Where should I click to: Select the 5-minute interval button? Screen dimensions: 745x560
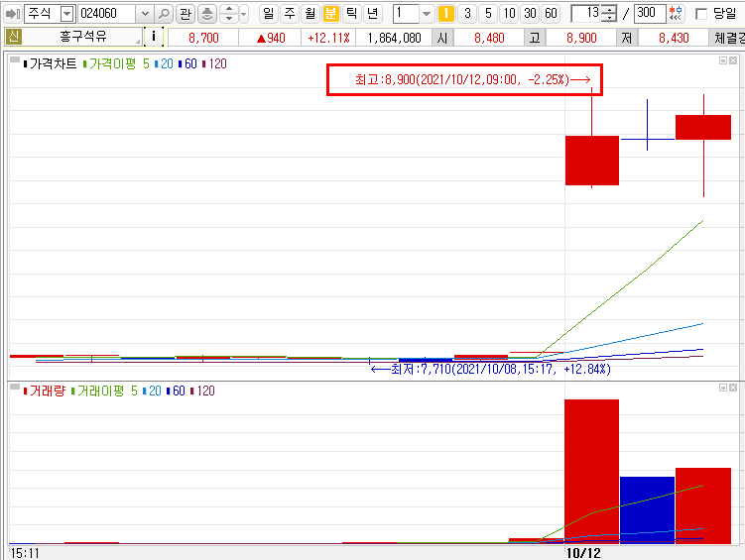click(x=488, y=13)
